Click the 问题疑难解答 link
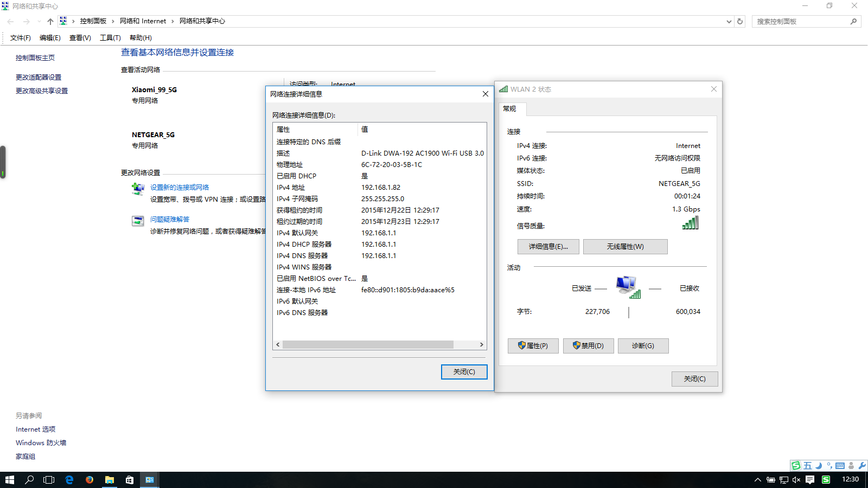 click(x=170, y=220)
